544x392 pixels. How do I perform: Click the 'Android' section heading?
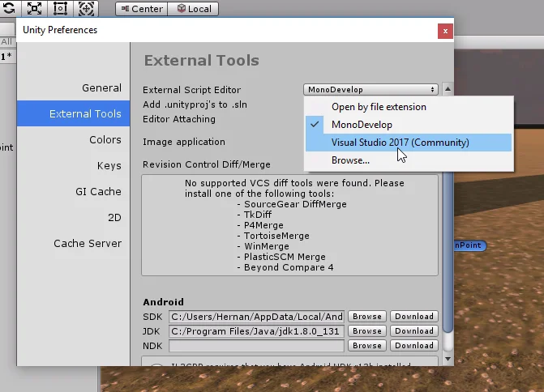click(x=164, y=302)
